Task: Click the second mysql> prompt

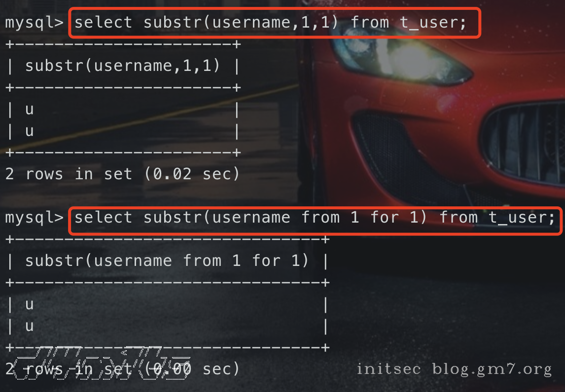Action: 34,218
